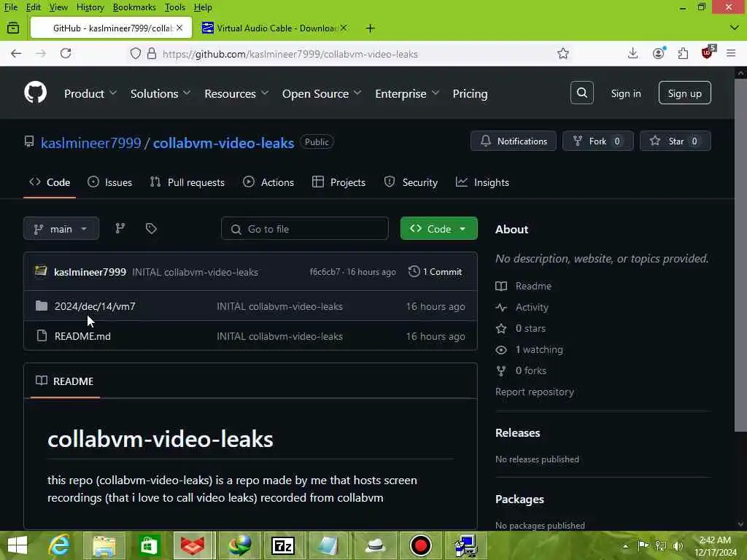Open 7-Zip from the taskbar
The height and width of the screenshot is (560, 747).
(x=283, y=545)
